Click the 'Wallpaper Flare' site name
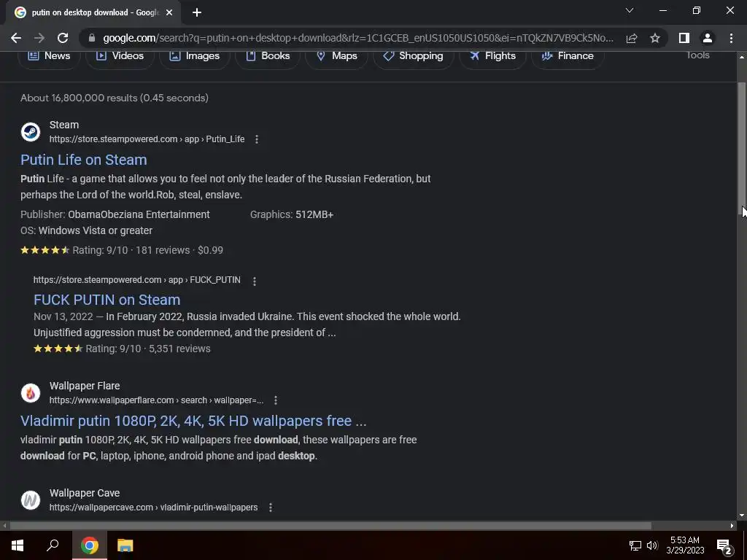 pyautogui.click(x=85, y=386)
